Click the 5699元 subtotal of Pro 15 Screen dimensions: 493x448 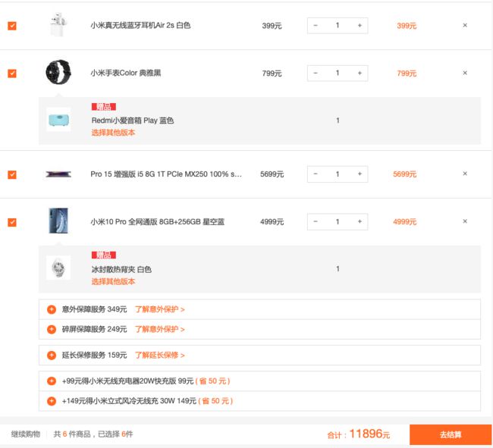(x=405, y=174)
